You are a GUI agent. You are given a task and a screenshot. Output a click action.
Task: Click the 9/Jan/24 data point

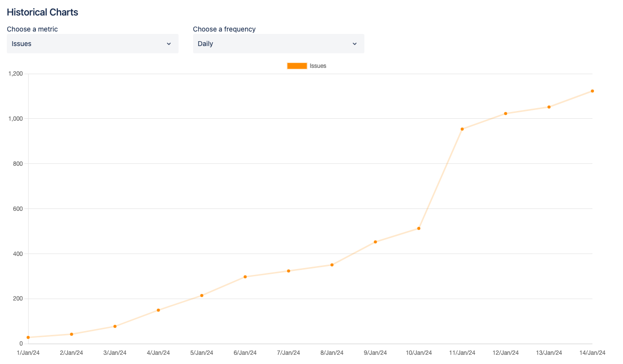[376, 242]
